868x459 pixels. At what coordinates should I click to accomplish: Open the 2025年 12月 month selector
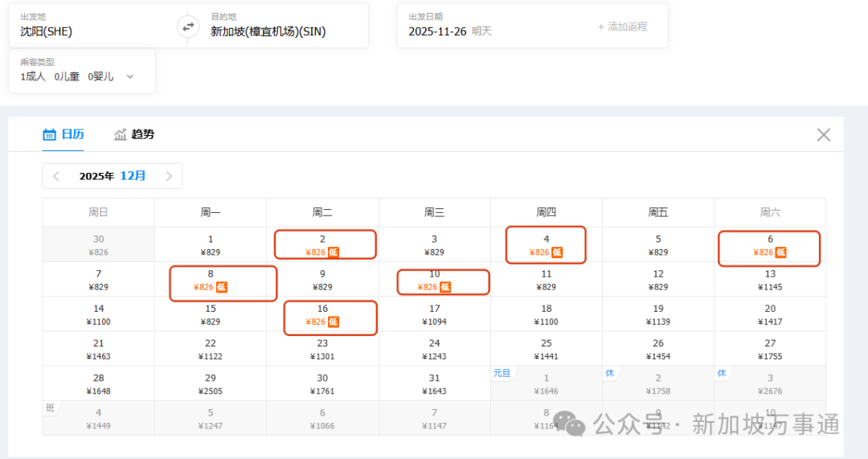tap(113, 176)
